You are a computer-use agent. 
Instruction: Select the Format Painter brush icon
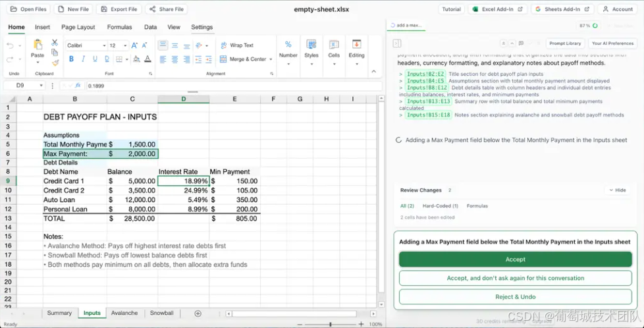55,63
